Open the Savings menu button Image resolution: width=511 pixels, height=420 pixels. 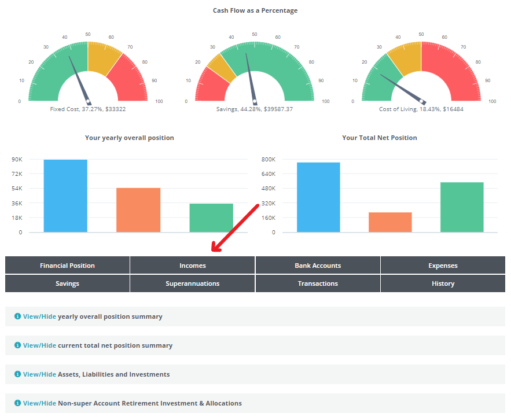(x=67, y=283)
